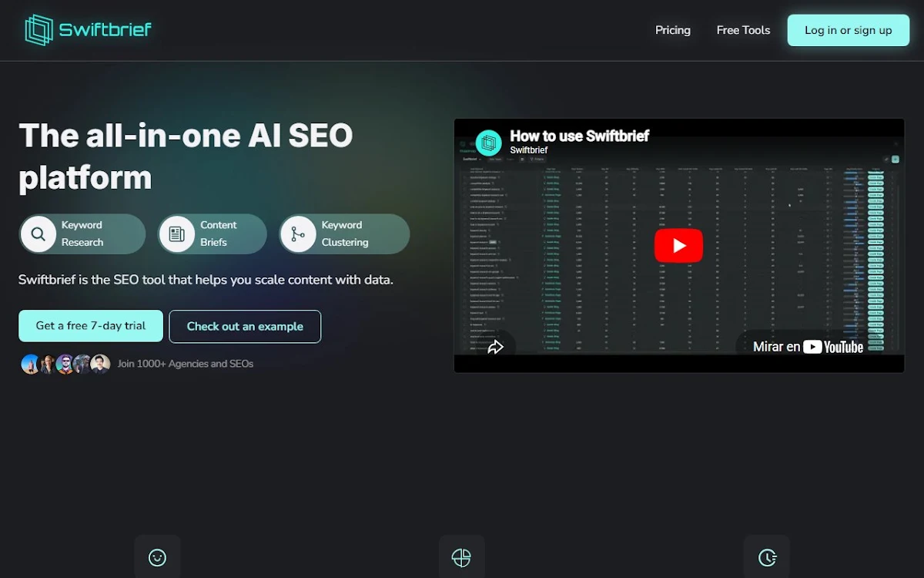The image size is (924, 578).
Task: Click the Content Briefs document icon
Action: click(x=177, y=234)
